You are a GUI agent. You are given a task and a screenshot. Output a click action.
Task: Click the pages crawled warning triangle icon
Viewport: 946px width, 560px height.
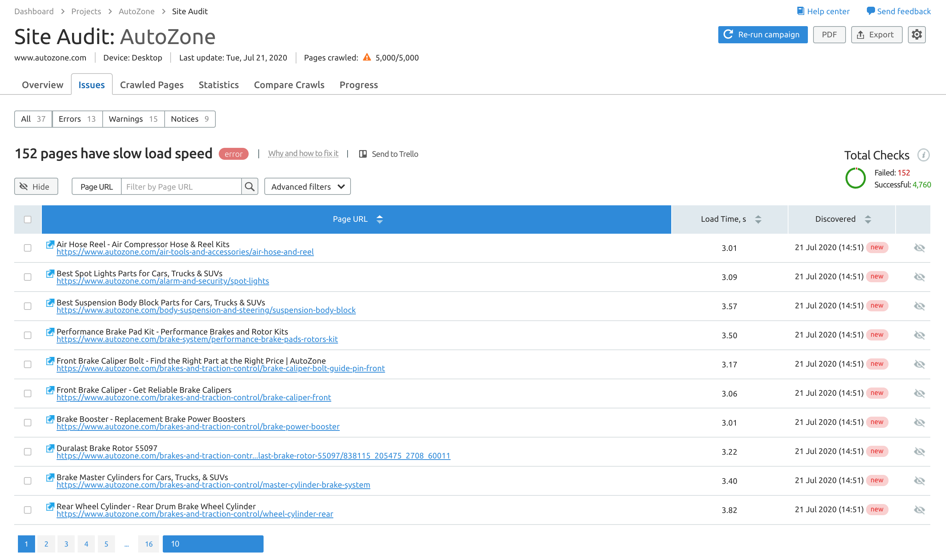tap(367, 57)
